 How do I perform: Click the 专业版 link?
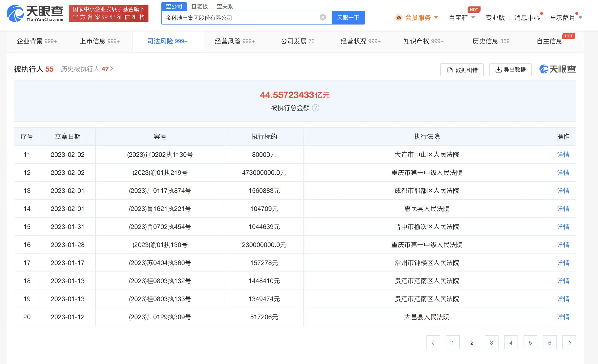[x=495, y=18]
